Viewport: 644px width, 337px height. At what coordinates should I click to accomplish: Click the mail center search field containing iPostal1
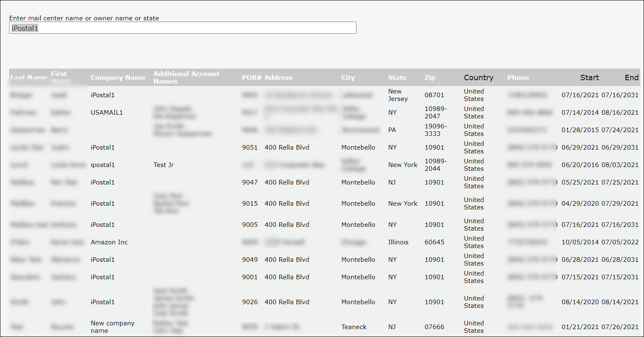182,28
